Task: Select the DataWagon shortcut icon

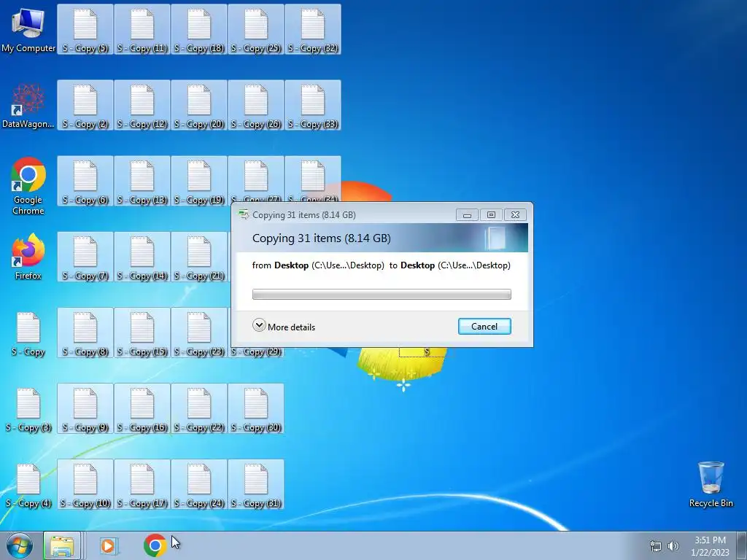Action: point(28,106)
